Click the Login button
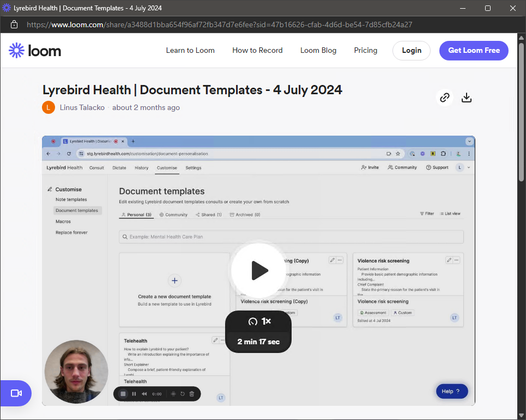The width and height of the screenshot is (526, 420). click(412, 51)
